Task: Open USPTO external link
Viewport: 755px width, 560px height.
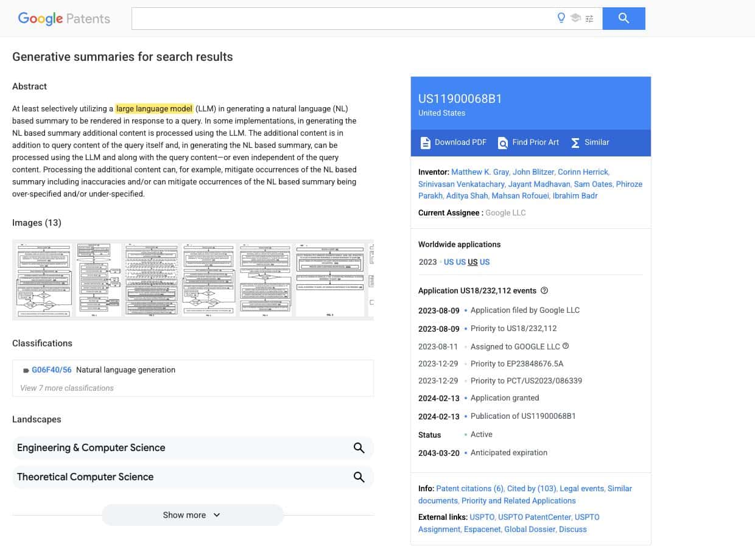Action: pyautogui.click(x=482, y=517)
